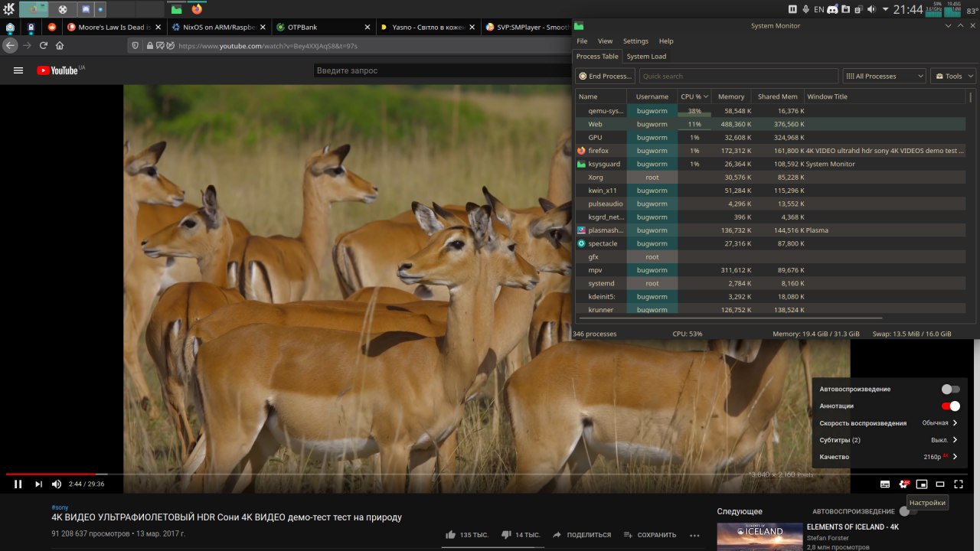The image size is (980, 551).
Task: Open the Discord taskbar icon in the top panel
Action: point(85,10)
